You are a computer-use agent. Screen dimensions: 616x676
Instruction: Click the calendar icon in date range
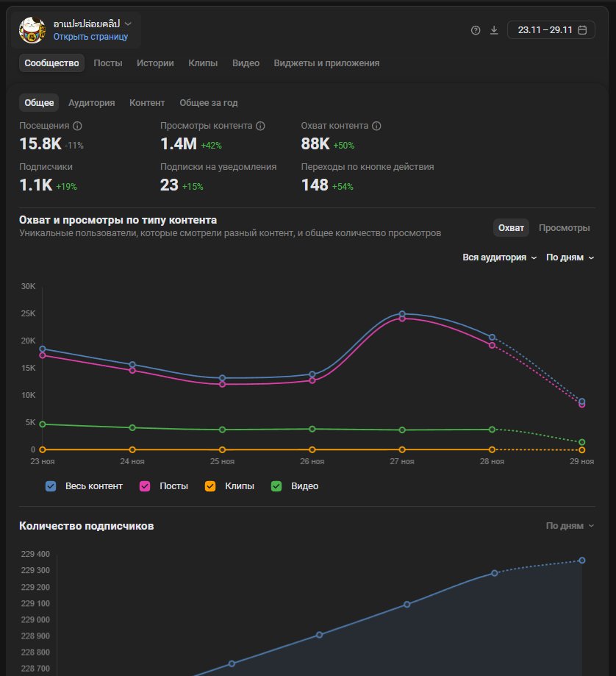tap(582, 30)
